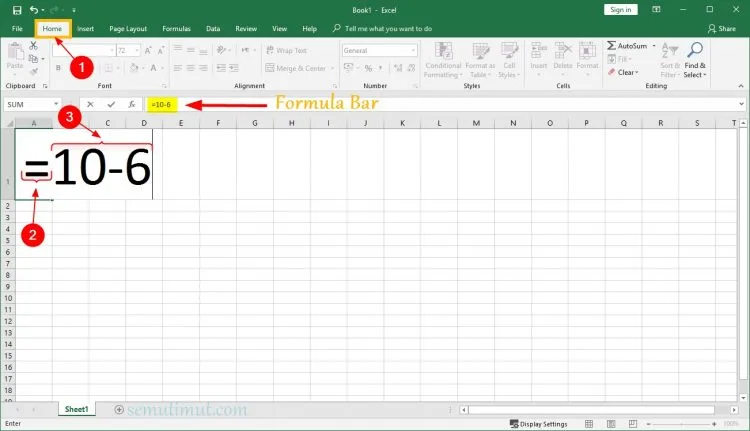Click the AutoSum sigma button
Viewport: 750px width, 431px height.
(627, 46)
